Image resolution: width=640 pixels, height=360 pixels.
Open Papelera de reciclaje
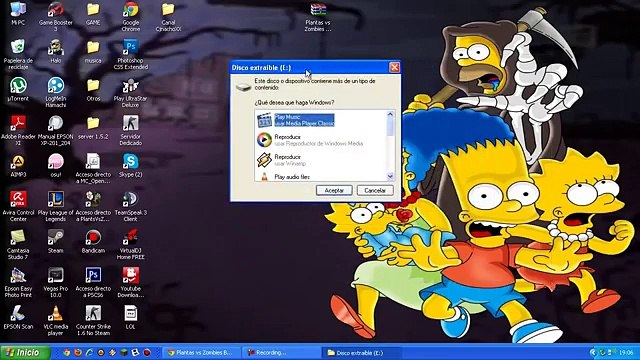[18, 54]
